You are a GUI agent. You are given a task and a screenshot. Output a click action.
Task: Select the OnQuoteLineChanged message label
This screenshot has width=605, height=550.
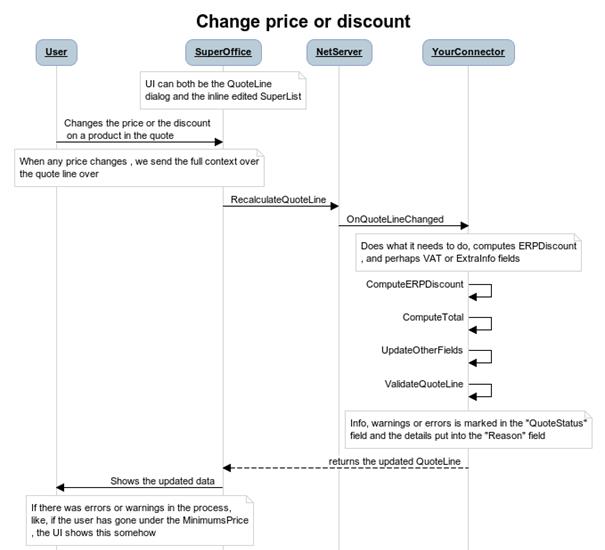point(395,219)
